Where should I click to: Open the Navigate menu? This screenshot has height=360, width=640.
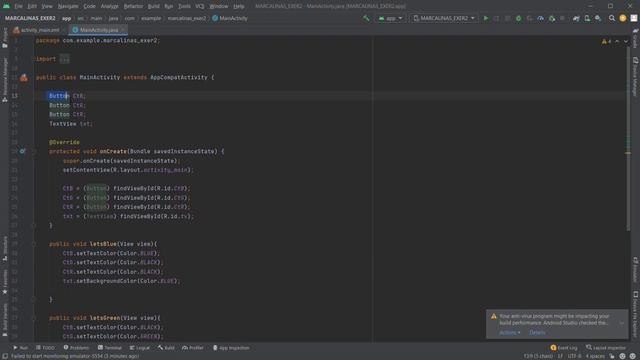68,6
